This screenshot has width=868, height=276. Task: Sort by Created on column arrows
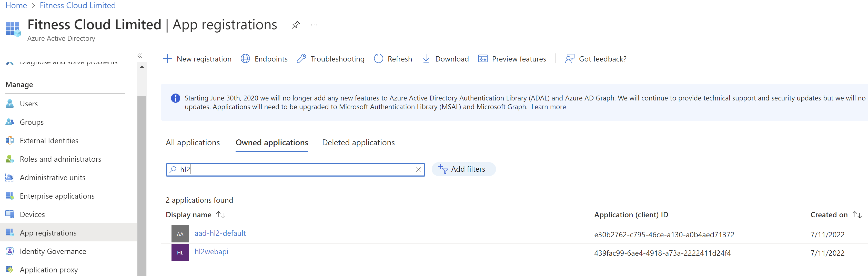pos(857,215)
